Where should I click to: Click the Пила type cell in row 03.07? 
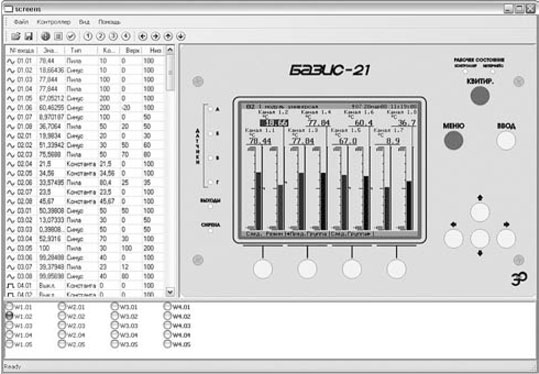81,267
